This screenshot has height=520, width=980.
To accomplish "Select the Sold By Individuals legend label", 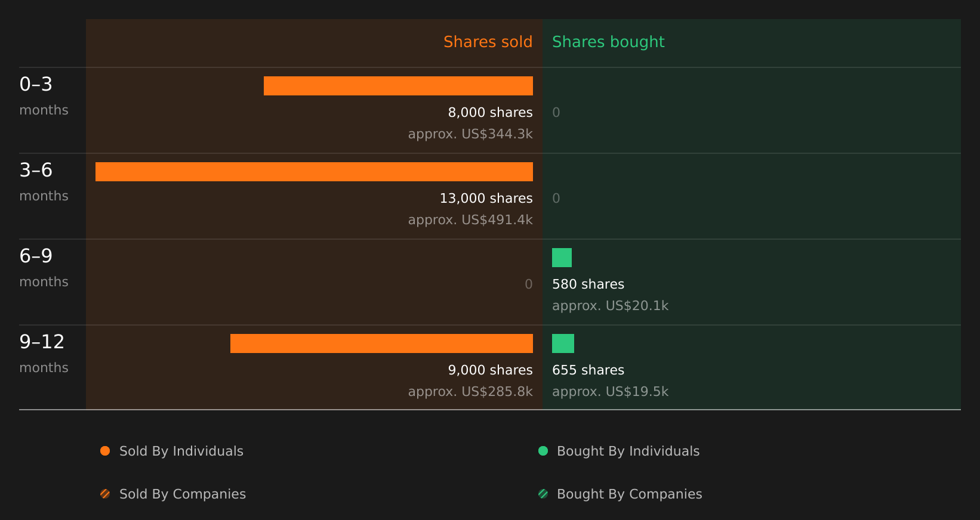I will (x=181, y=451).
